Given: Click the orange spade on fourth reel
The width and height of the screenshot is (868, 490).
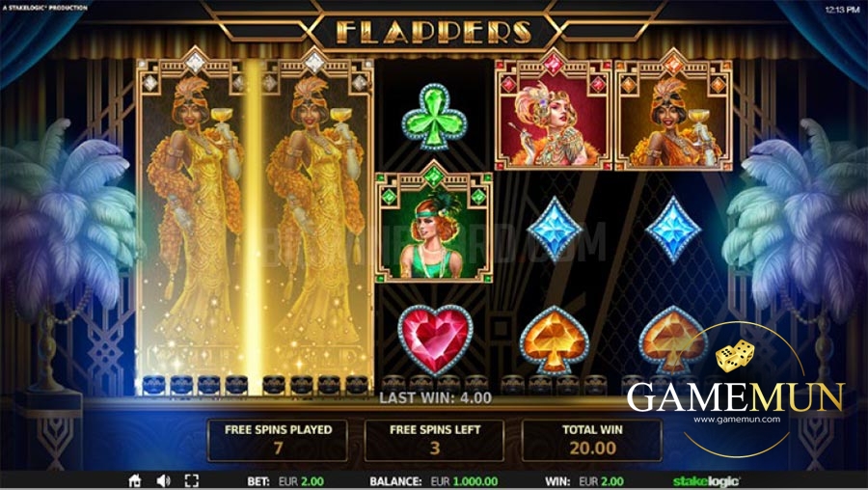Looking at the screenshot, I should coord(555,339).
